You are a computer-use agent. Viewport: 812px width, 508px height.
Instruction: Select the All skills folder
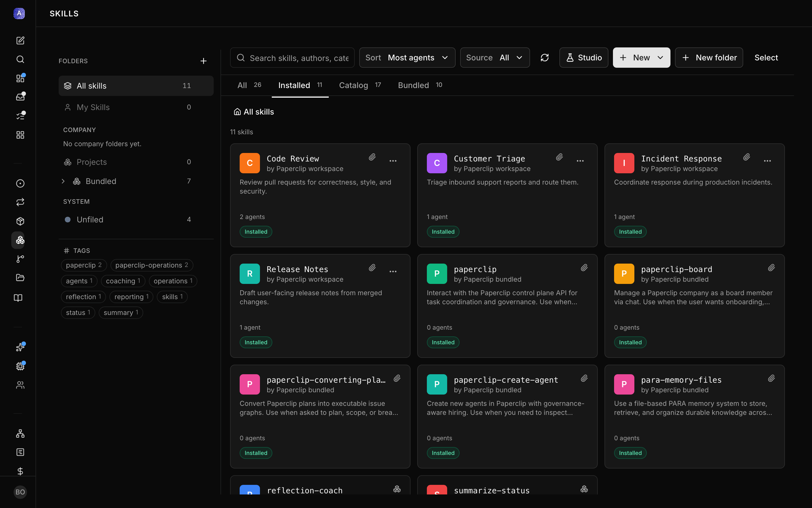tap(136, 86)
